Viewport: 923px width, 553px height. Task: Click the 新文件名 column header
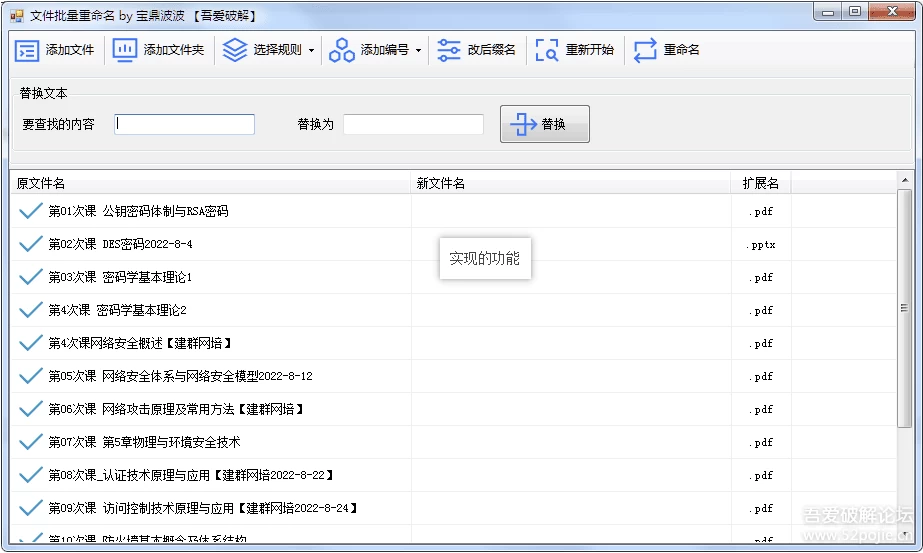click(571, 183)
